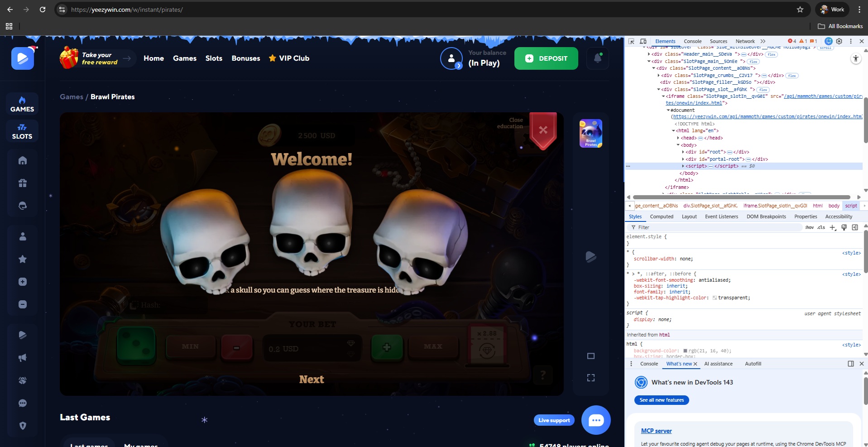868x447 pixels.
Task: Open the inspect element picker tool
Action: point(631,41)
